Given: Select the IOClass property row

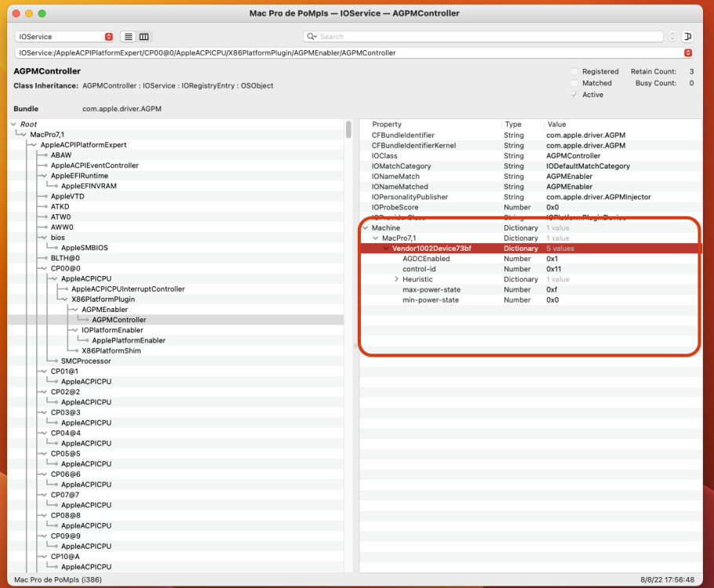Looking at the screenshot, I should point(530,156).
